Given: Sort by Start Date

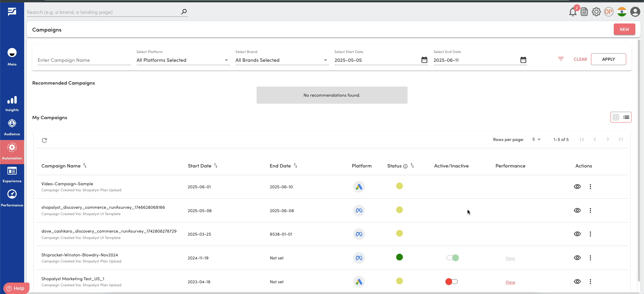Looking at the screenshot, I should point(216,165).
